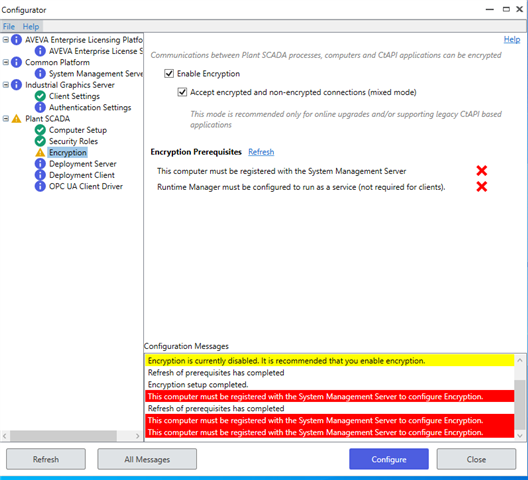Click the Configure button

click(389, 459)
